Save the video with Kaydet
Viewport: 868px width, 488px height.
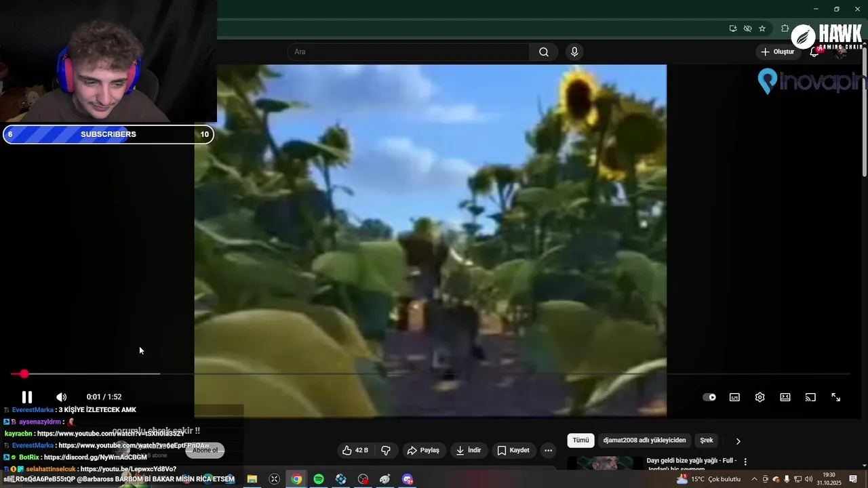pos(513,450)
